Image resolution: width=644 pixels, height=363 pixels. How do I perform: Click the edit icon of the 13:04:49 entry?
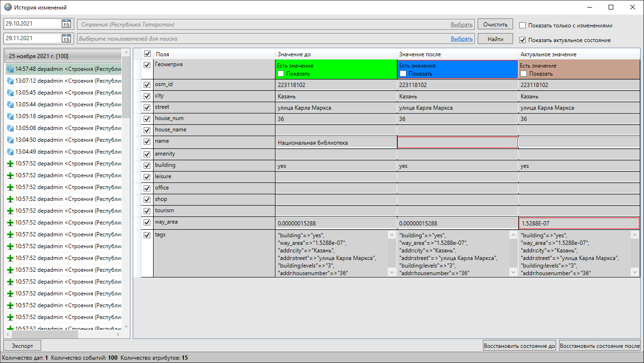[10, 152]
